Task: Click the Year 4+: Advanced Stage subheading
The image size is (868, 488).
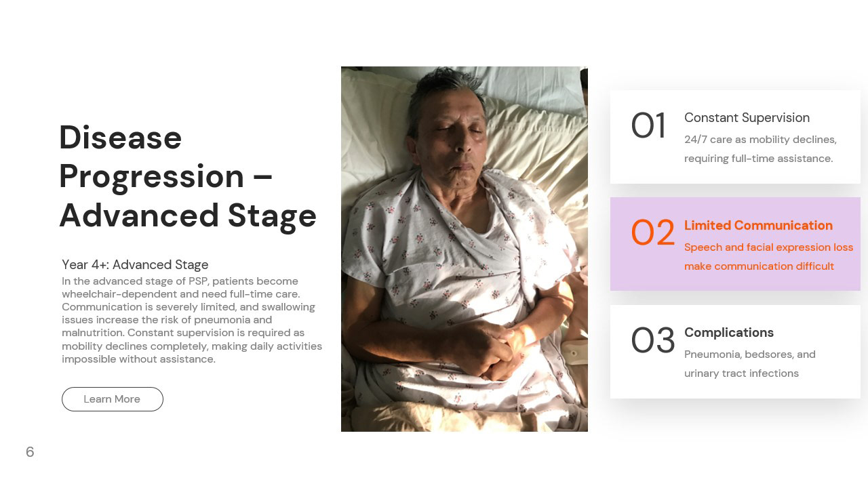Action: tap(135, 265)
